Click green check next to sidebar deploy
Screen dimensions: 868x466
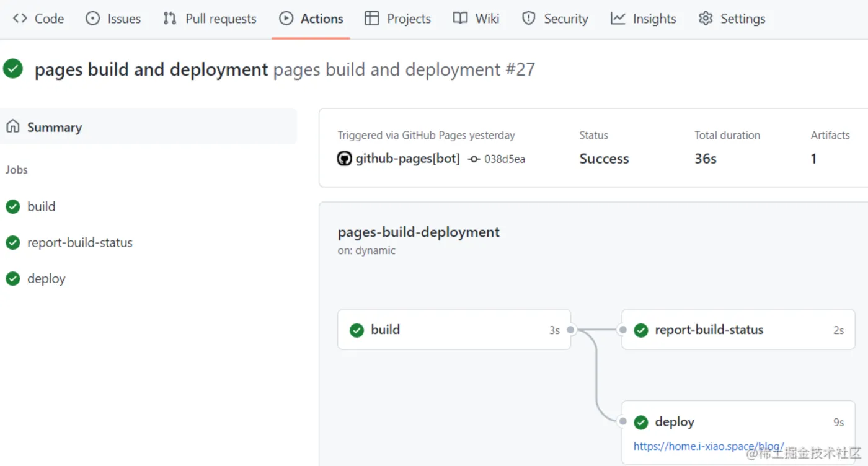[13, 278]
